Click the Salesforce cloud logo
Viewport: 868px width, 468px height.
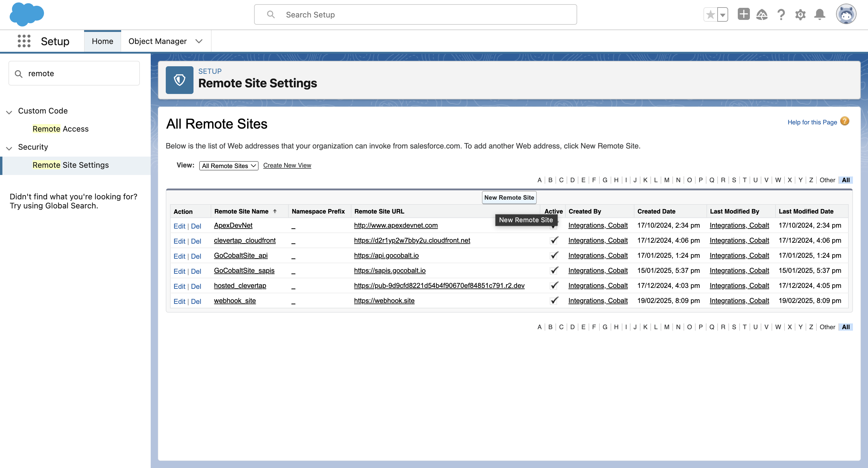coord(27,14)
